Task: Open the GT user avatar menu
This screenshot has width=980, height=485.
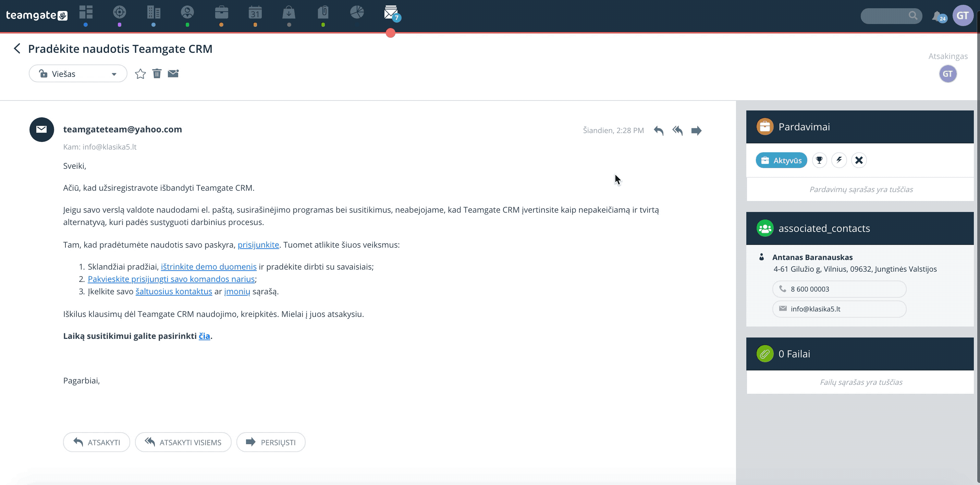Action: [x=963, y=16]
